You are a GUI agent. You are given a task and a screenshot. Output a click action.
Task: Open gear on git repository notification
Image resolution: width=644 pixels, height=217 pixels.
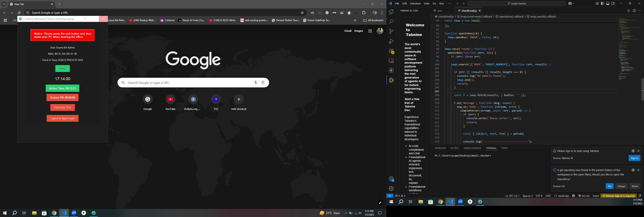pyautogui.click(x=633, y=170)
